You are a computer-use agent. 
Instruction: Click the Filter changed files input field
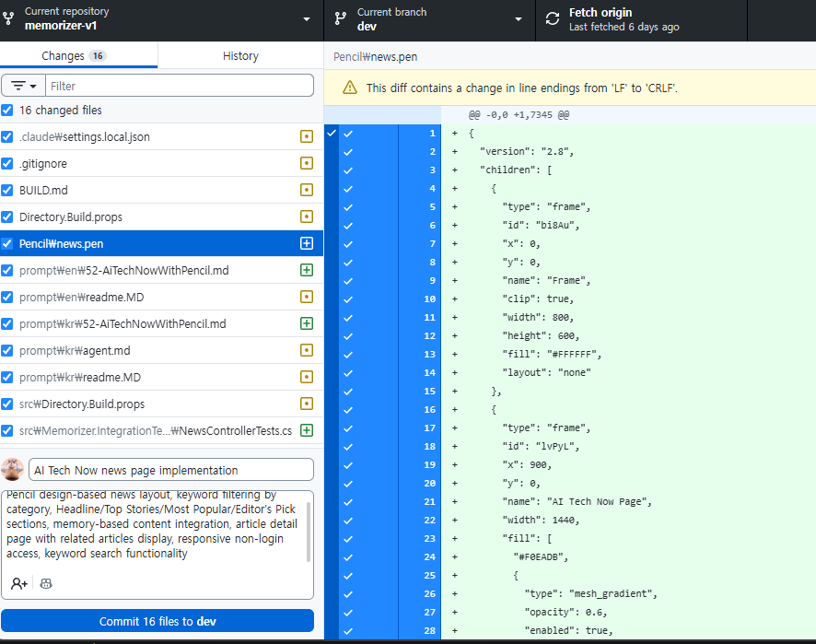tap(179, 86)
